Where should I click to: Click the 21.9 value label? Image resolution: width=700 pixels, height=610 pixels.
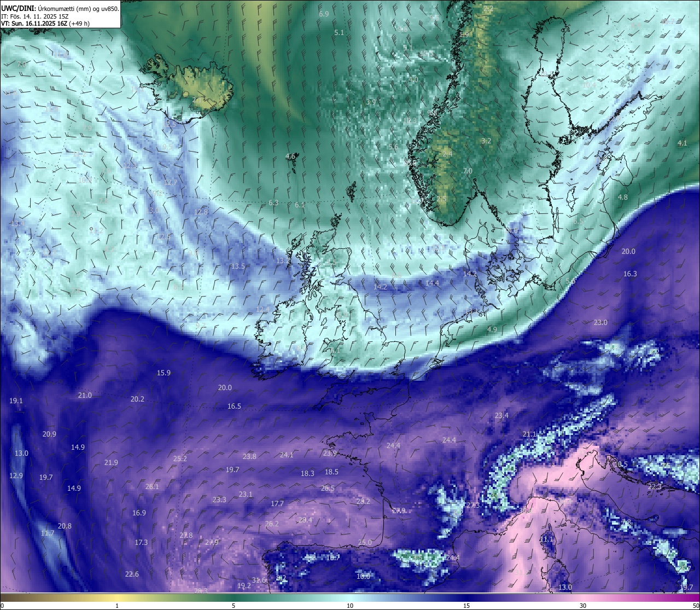tap(111, 462)
